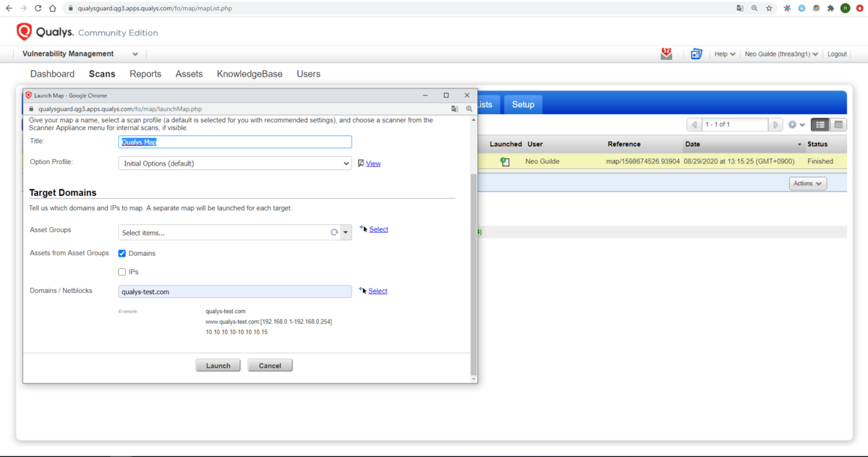Reload the page with the refresh icon
Image resolution: width=868 pixels, height=457 pixels.
[x=38, y=9]
